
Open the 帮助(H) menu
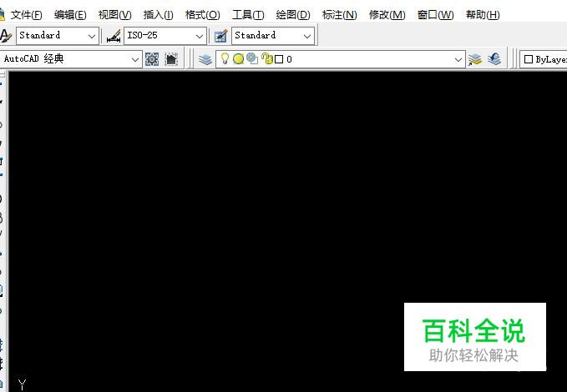pos(483,15)
